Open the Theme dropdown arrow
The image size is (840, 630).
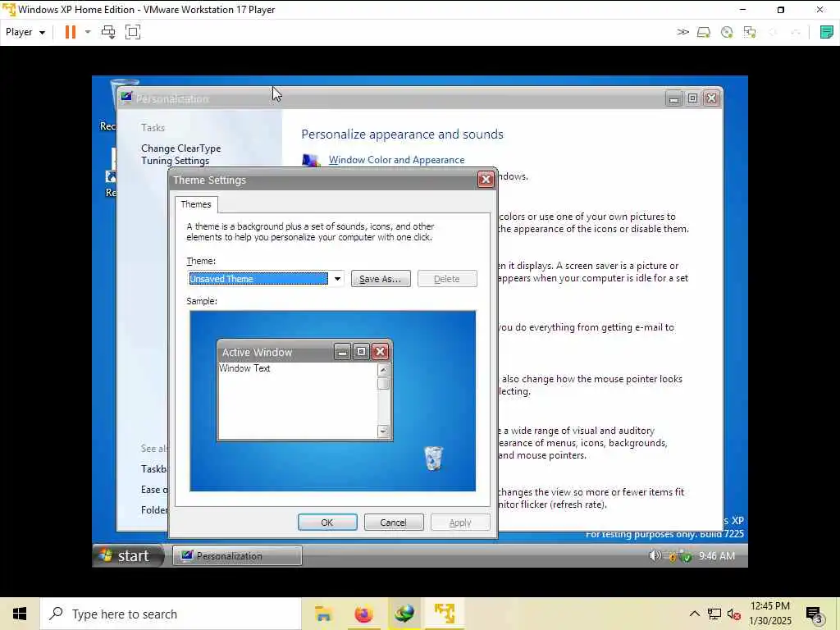(337, 279)
